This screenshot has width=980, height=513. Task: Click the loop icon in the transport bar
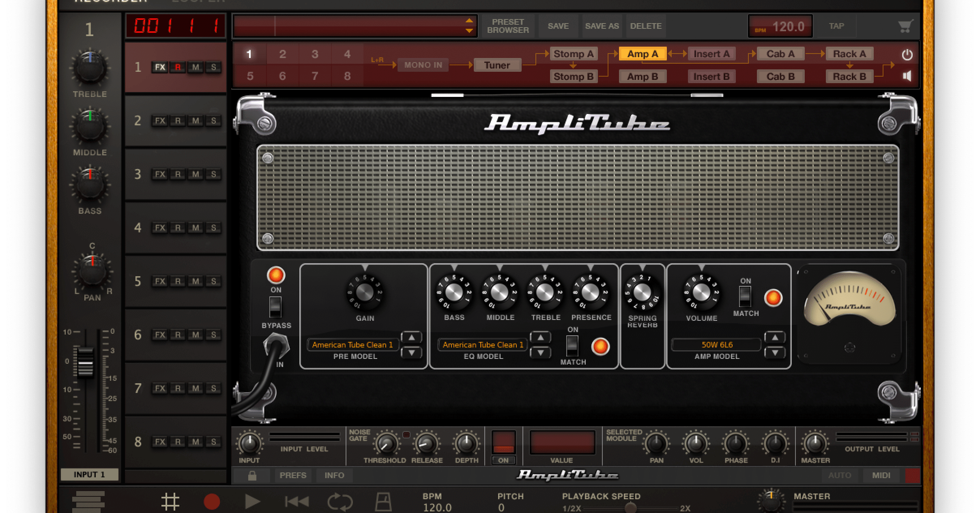pos(340,501)
